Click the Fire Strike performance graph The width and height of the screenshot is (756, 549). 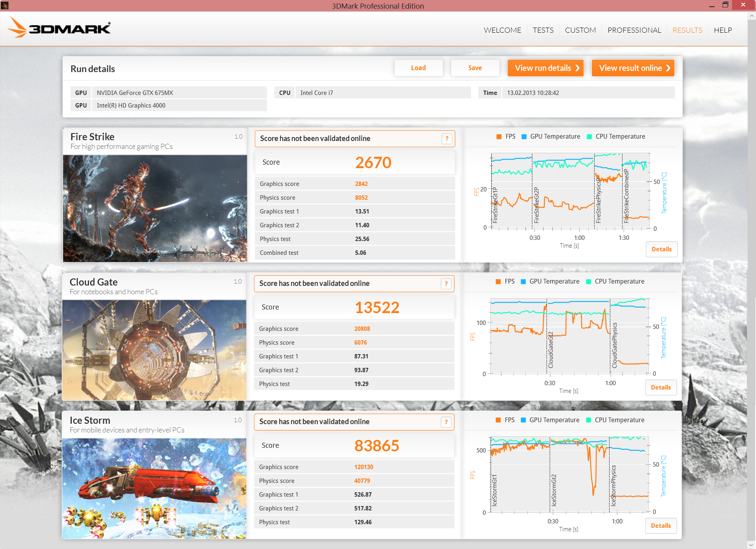571,191
